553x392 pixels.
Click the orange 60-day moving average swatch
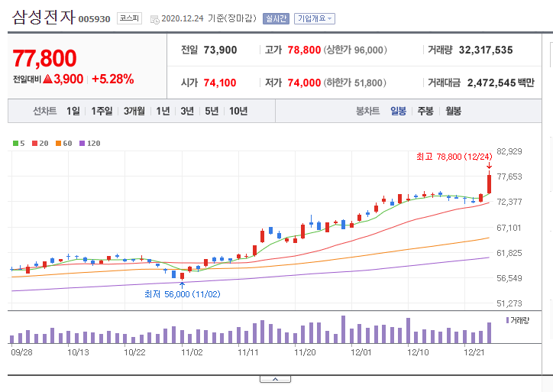coord(58,143)
